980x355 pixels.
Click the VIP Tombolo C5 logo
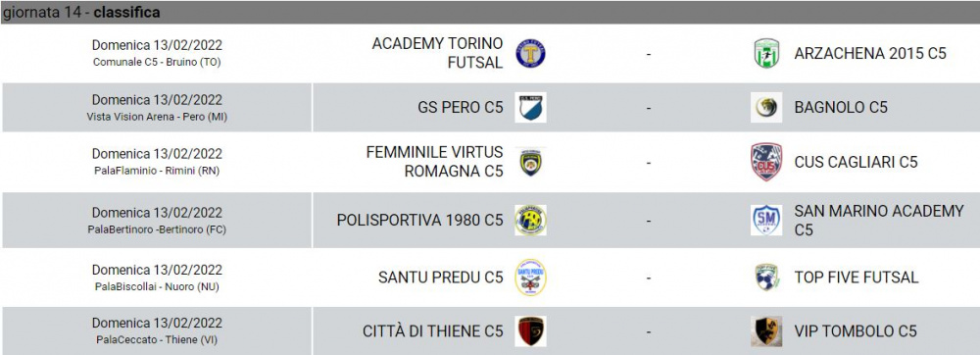[x=766, y=331]
